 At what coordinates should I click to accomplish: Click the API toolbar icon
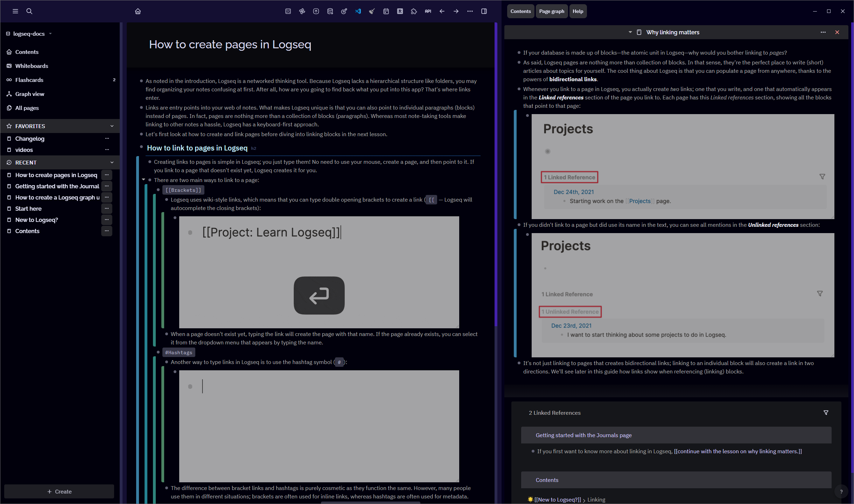[428, 11]
